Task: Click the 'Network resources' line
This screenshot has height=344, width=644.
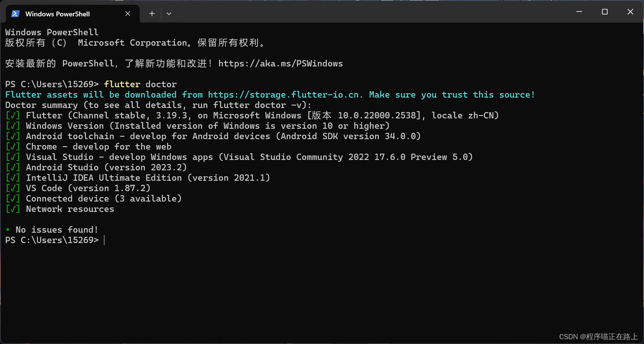Action: [x=60, y=209]
